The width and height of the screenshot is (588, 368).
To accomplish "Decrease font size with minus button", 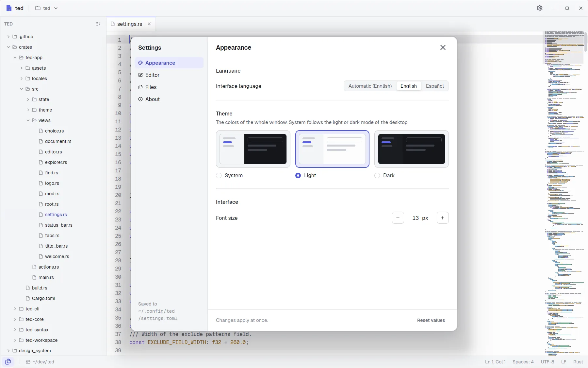I will 398,218.
